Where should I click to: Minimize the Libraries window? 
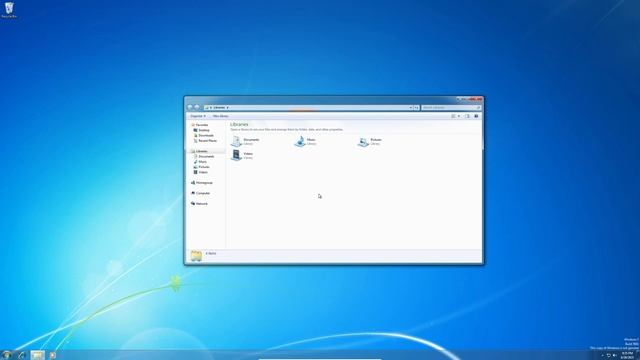[459, 99]
